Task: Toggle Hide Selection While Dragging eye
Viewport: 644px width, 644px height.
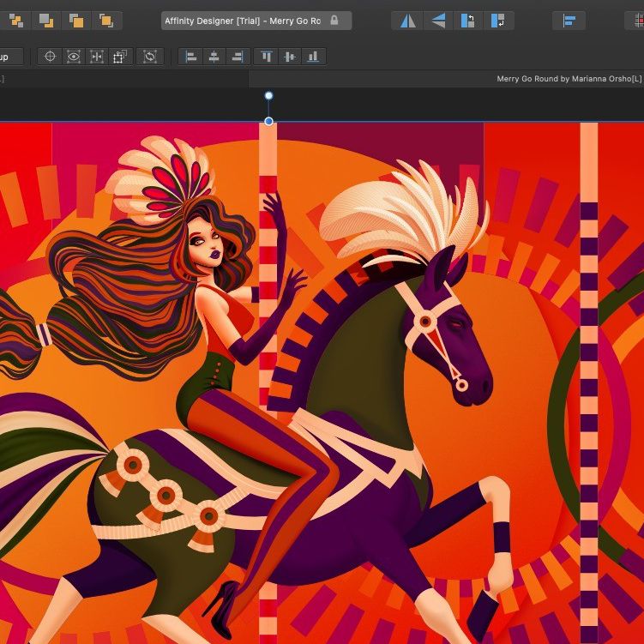Action: tap(74, 57)
